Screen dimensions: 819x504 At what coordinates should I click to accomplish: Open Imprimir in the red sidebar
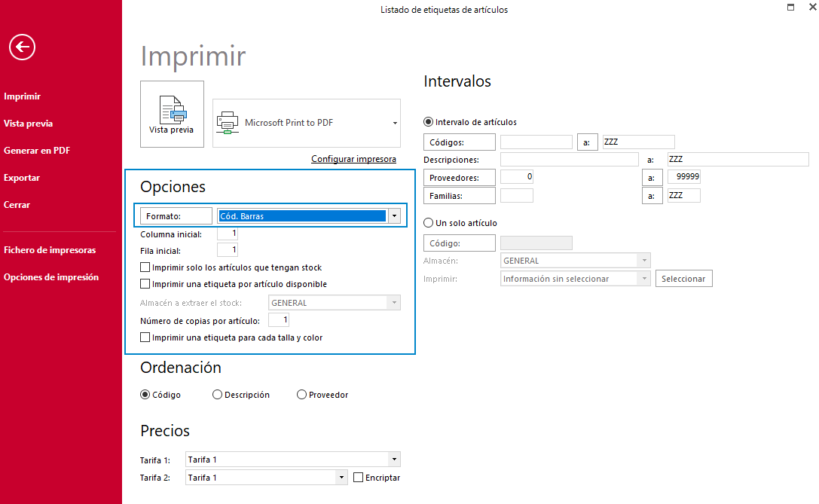(x=22, y=96)
